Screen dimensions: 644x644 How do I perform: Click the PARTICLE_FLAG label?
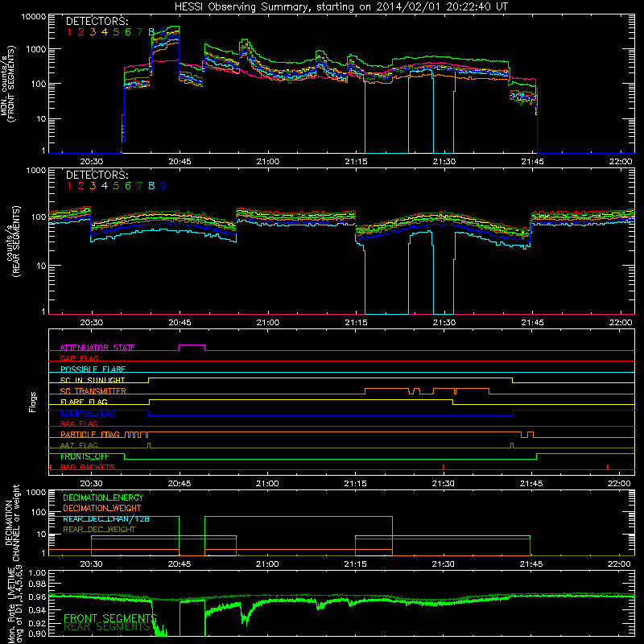[x=90, y=434]
